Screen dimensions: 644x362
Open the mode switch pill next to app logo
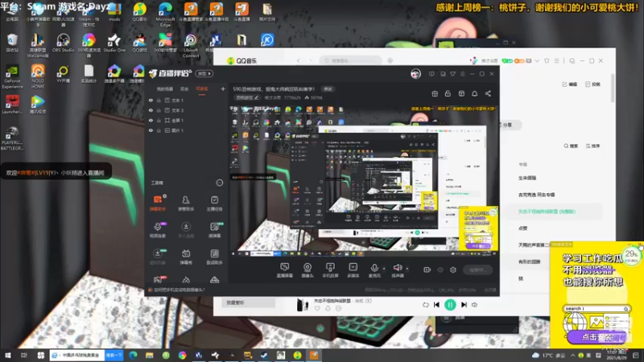(204, 73)
